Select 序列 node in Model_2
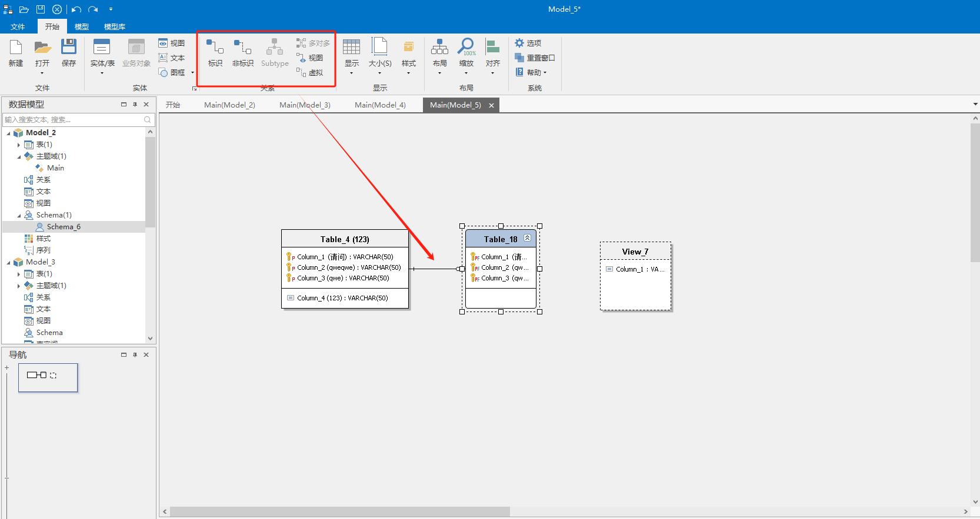This screenshot has width=980, height=519. 44,250
